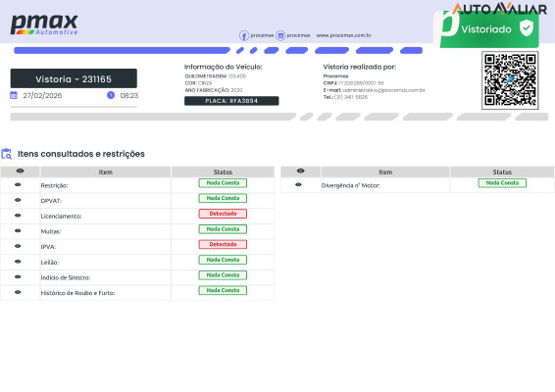
Task: Click the Instagram procemax icon
Action: pos(280,35)
